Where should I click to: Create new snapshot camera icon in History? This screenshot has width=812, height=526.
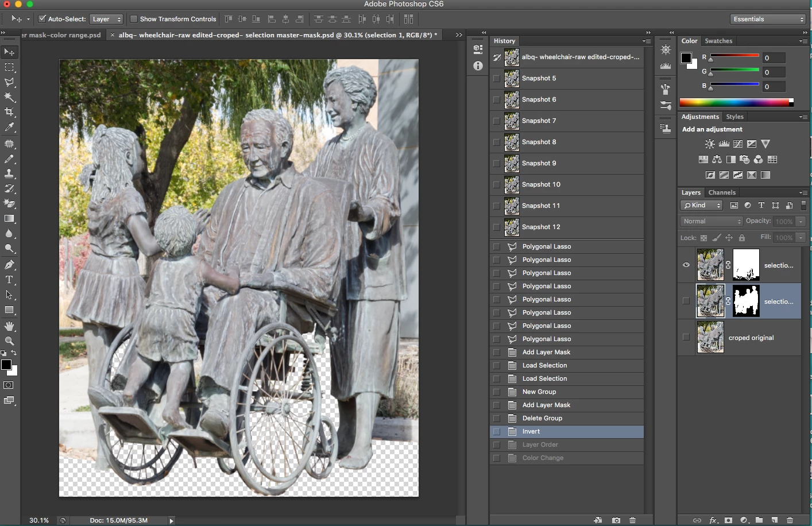click(616, 520)
